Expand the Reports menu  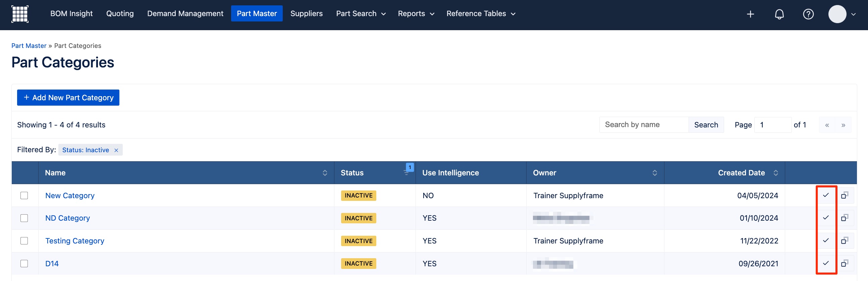[416, 14]
